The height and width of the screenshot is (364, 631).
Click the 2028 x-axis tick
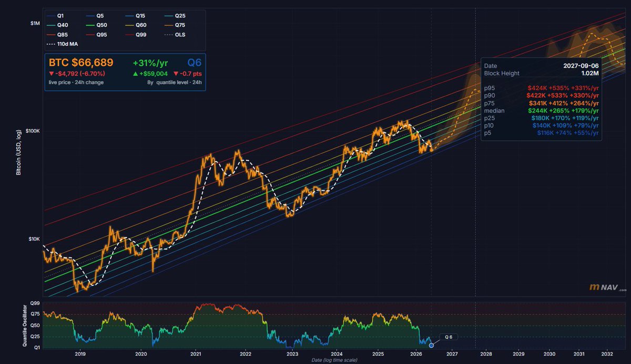[x=487, y=355]
